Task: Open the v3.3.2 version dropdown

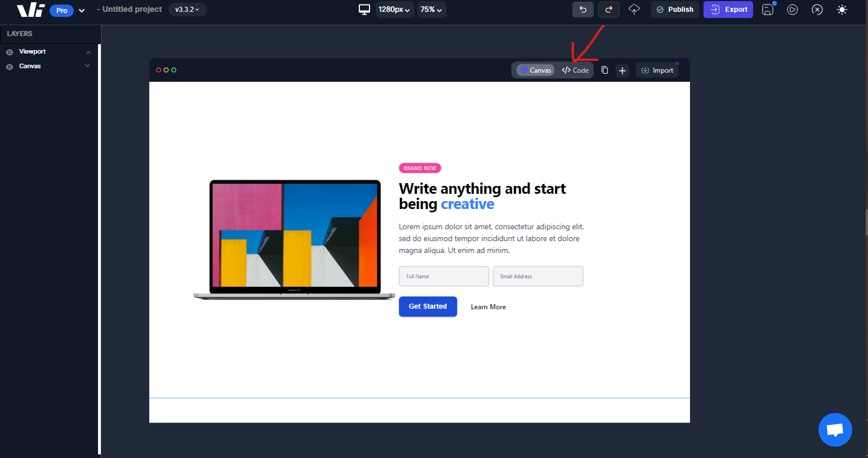Action: coord(188,10)
